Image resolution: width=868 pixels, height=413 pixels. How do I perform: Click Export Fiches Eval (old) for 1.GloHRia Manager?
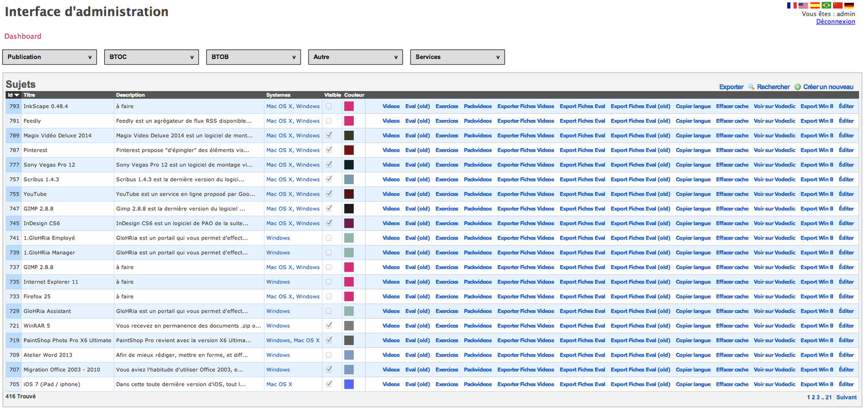click(x=640, y=253)
